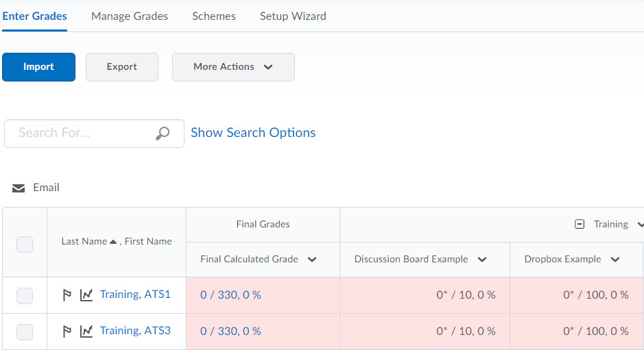The width and height of the screenshot is (644, 350).
Task: Expand the Dropbox Example column menu
Action: tap(615, 260)
